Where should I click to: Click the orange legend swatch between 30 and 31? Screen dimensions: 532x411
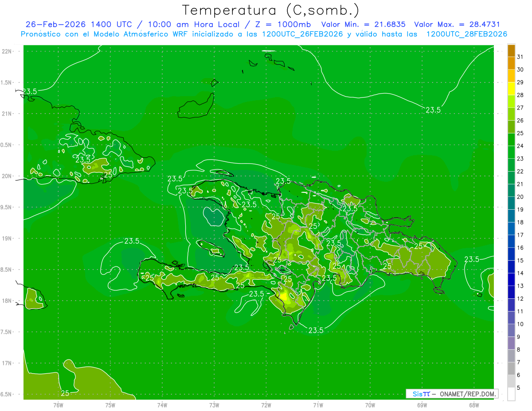pyautogui.click(x=511, y=63)
